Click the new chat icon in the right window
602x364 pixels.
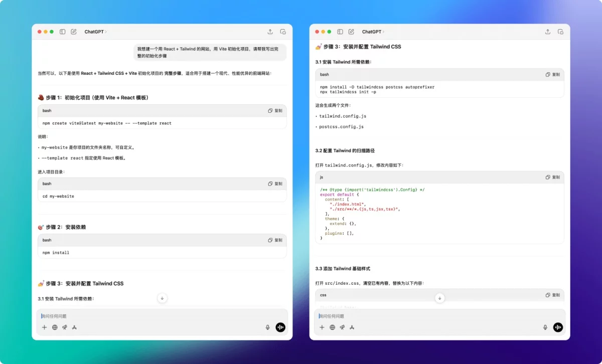click(351, 32)
